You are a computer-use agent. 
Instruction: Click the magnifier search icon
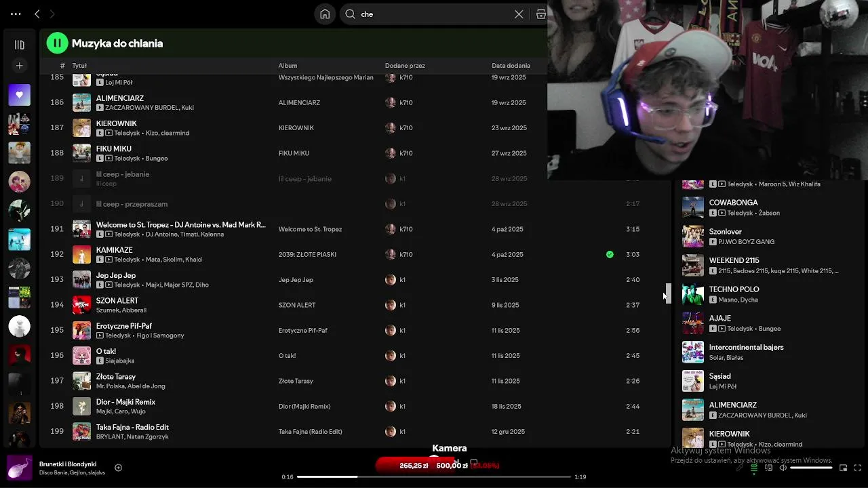click(x=350, y=14)
